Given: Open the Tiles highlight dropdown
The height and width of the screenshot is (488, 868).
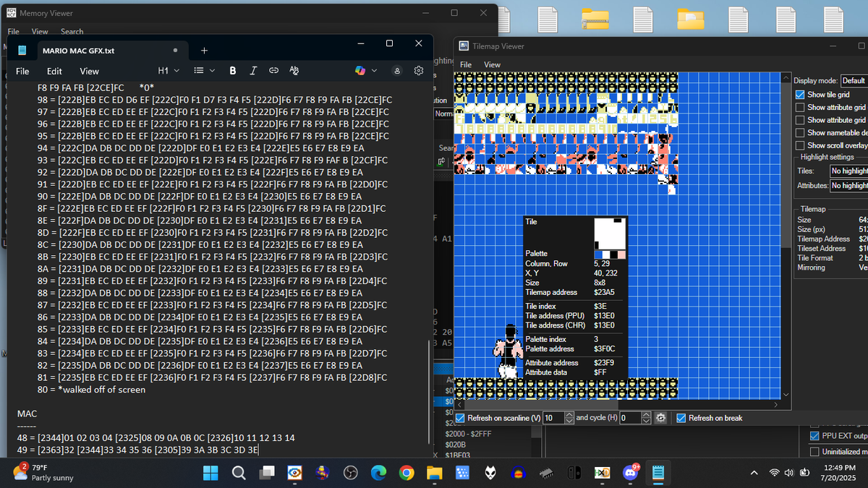Looking at the screenshot, I should [x=849, y=171].
